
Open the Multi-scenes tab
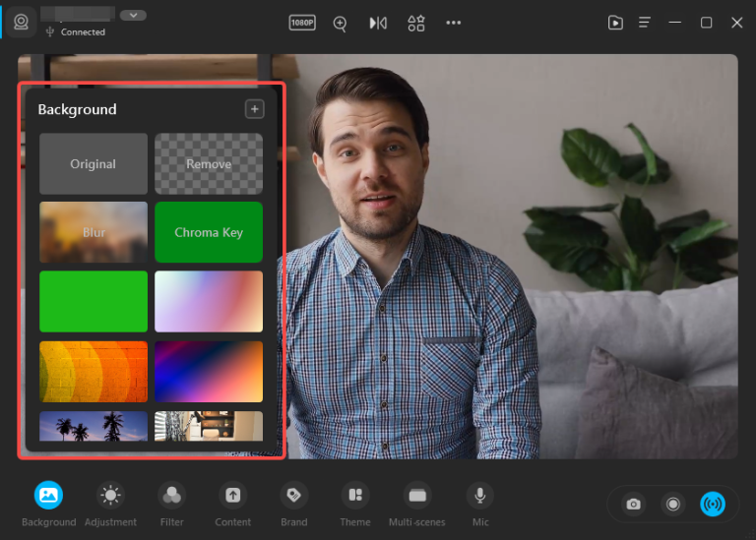click(x=417, y=504)
